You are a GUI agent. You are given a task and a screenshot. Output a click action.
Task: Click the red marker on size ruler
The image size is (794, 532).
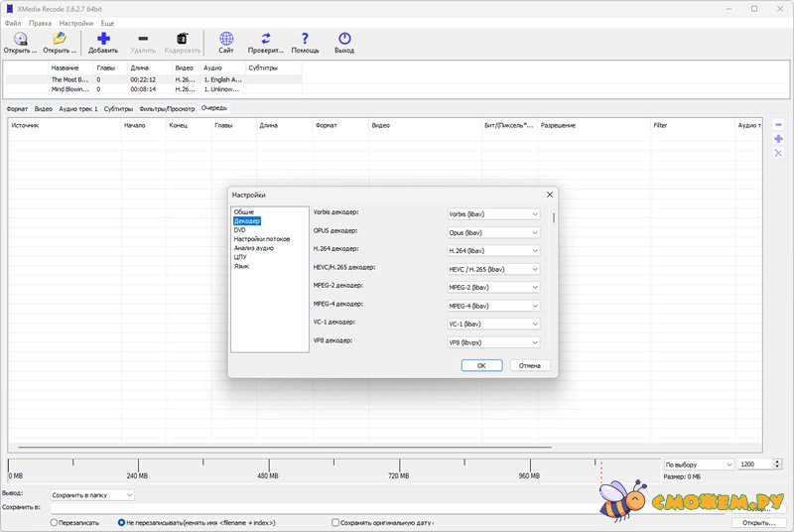click(600, 465)
